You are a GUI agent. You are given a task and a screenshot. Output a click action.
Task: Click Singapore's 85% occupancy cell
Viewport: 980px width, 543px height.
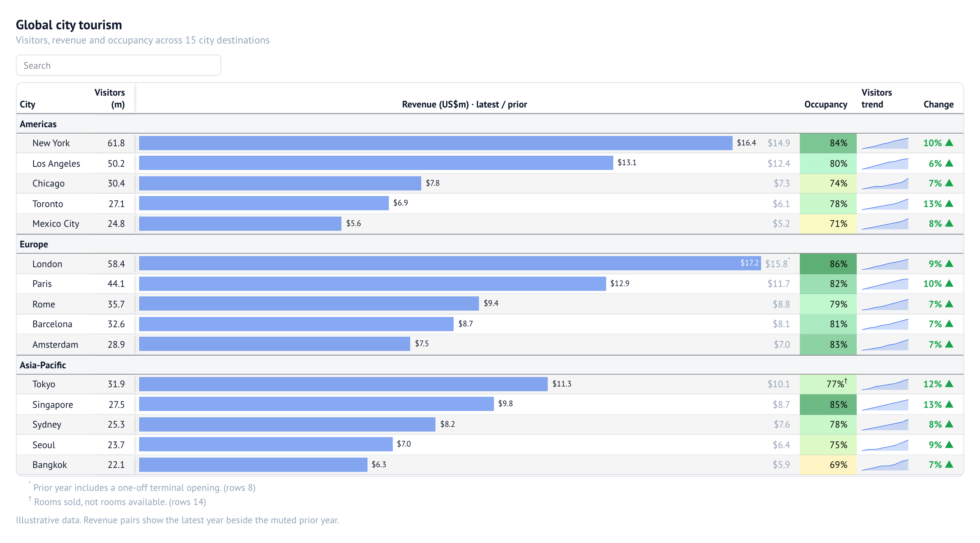(x=828, y=405)
